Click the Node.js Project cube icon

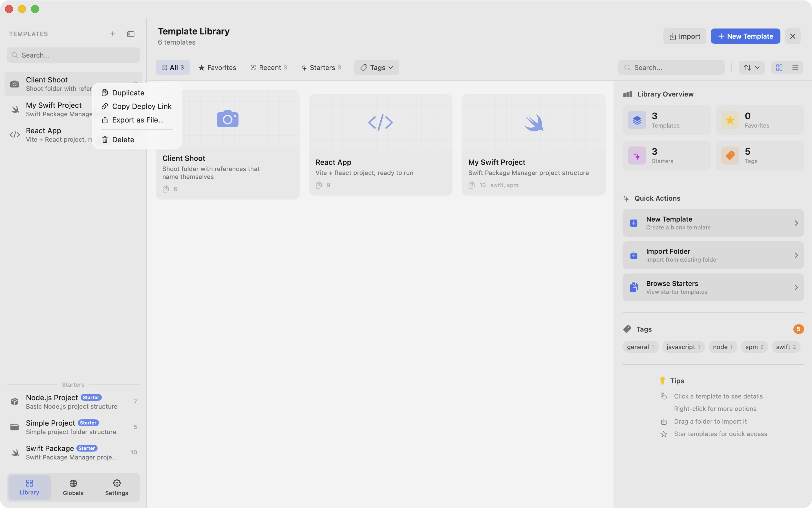[x=14, y=402]
